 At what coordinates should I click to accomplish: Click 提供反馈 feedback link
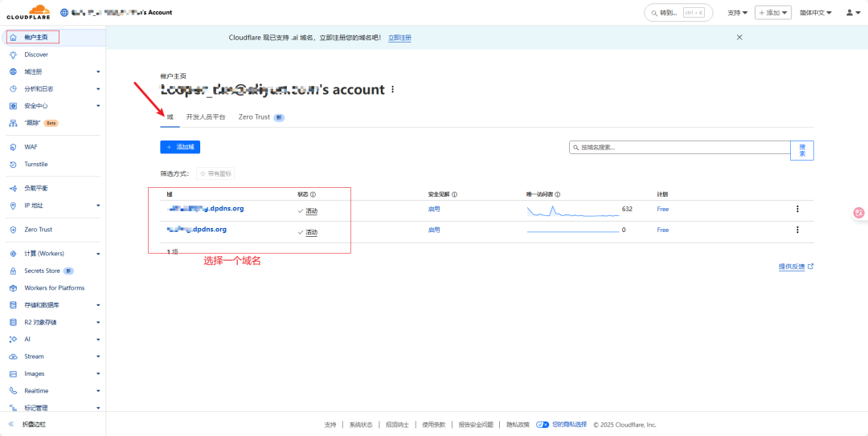coord(796,266)
